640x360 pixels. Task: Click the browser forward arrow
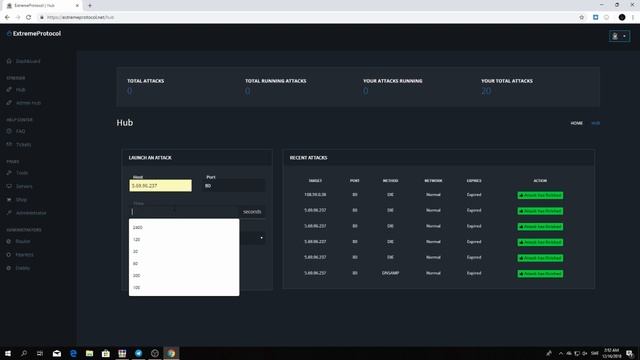18,17
